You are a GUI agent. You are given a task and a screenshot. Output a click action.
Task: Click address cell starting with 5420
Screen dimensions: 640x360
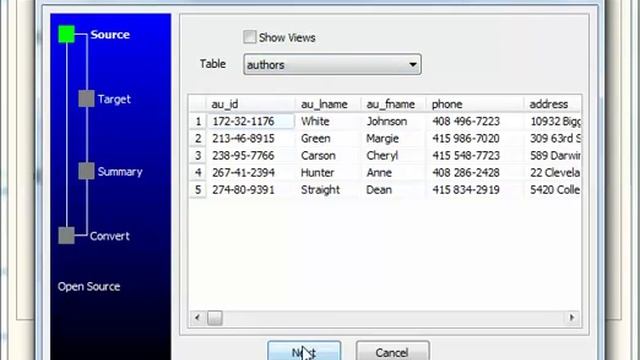point(553,190)
